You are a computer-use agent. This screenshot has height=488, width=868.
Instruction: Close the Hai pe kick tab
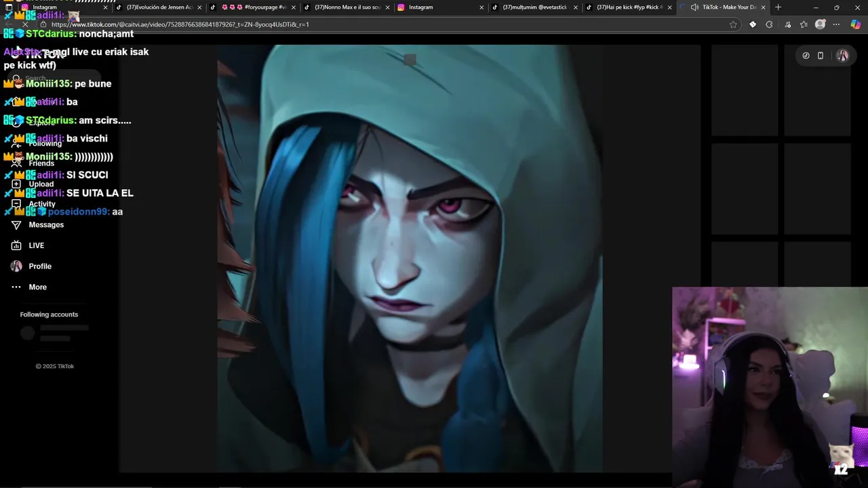pyautogui.click(x=669, y=7)
